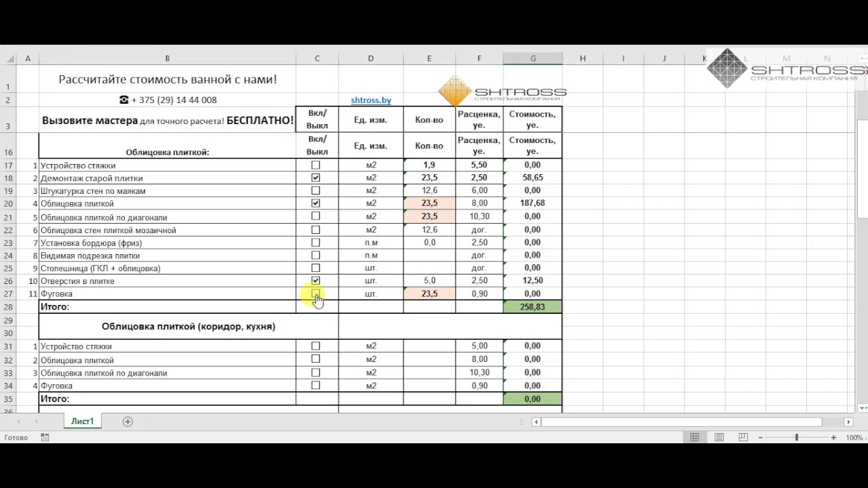868x488 pixels.
Task: Uncheck Демонтаж старой плитки checkbox
Action: tap(315, 178)
